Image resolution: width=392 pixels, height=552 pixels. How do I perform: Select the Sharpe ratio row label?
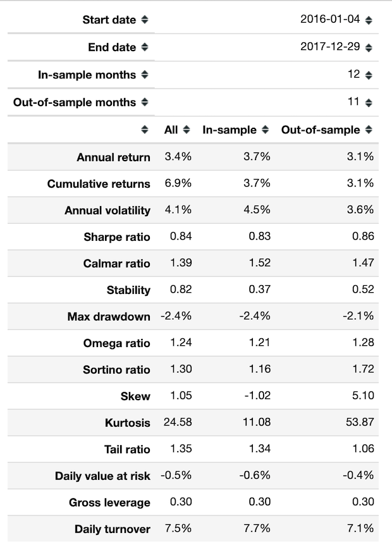(x=117, y=237)
